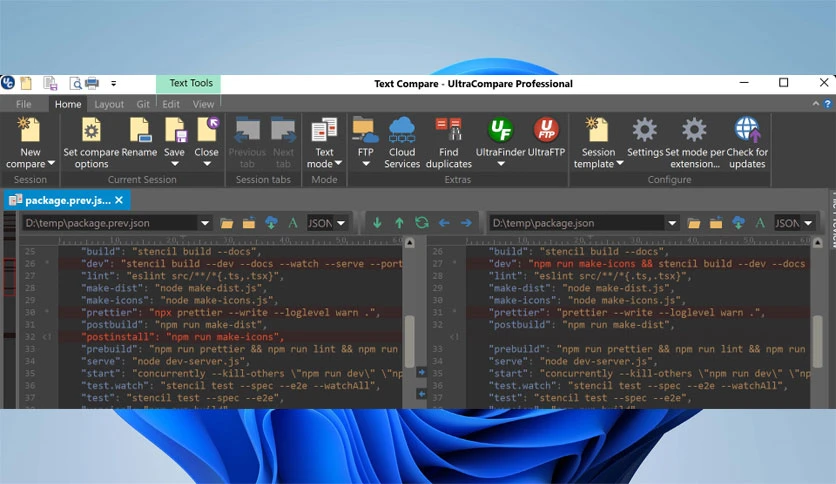Viewport: 836px width, 484px height.
Task: Click the FTP folder icon
Action: coord(365,130)
